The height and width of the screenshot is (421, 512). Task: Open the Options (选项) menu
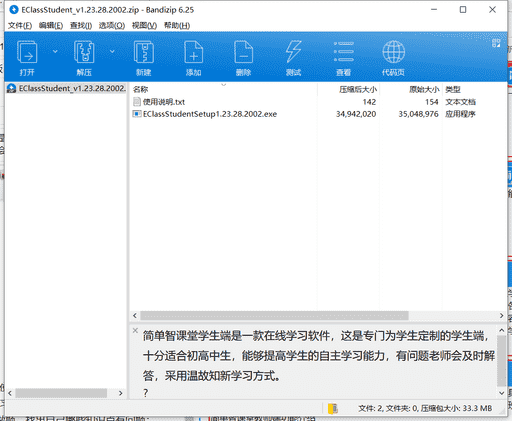(112, 25)
